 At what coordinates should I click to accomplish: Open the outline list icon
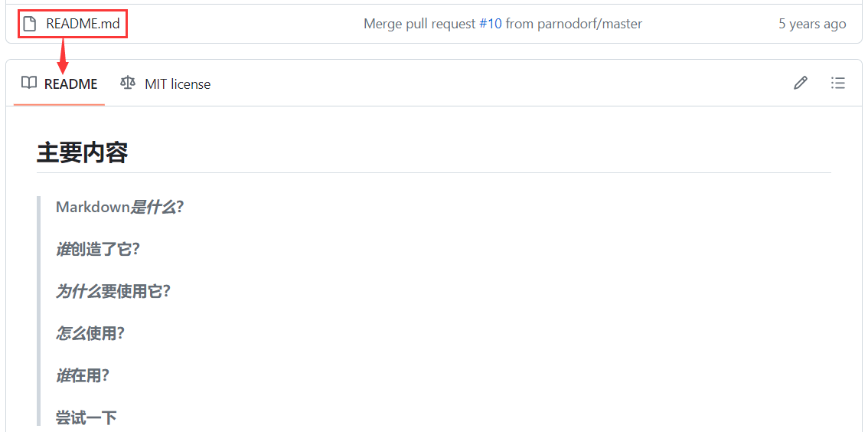(x=838, y=83)
